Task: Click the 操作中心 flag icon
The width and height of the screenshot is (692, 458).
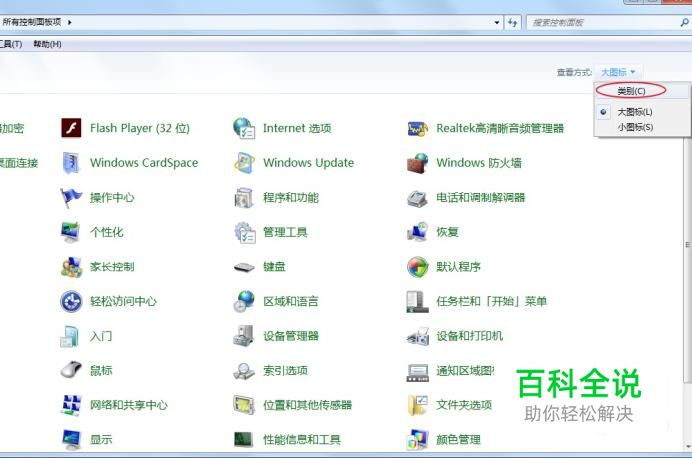Action: (71, 198)
